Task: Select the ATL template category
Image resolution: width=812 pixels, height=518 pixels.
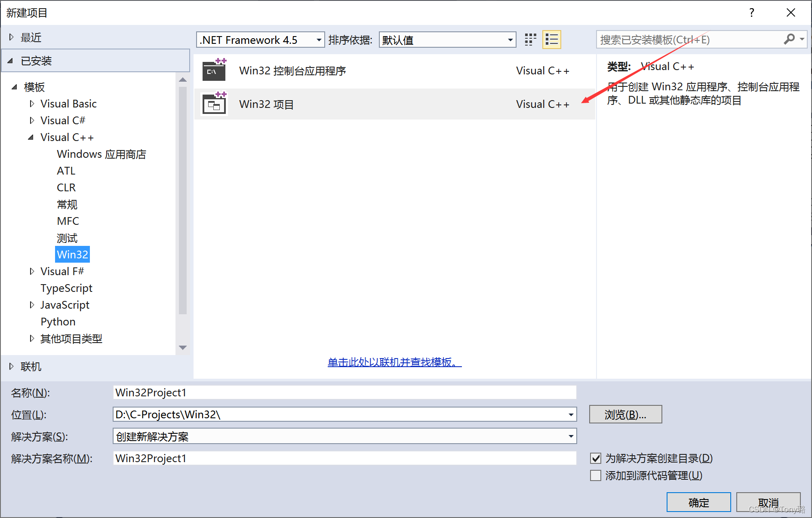Action: point(66,171)
